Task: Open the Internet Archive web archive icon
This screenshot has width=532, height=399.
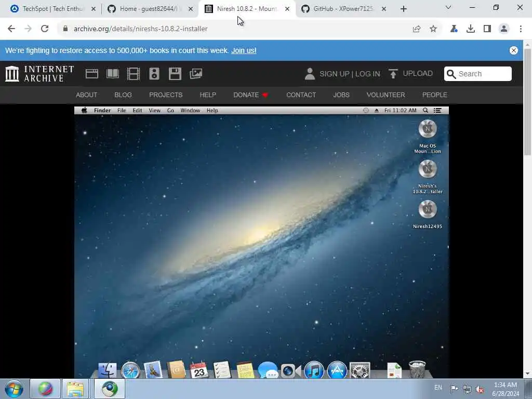Action: click(x=91, y=74)
